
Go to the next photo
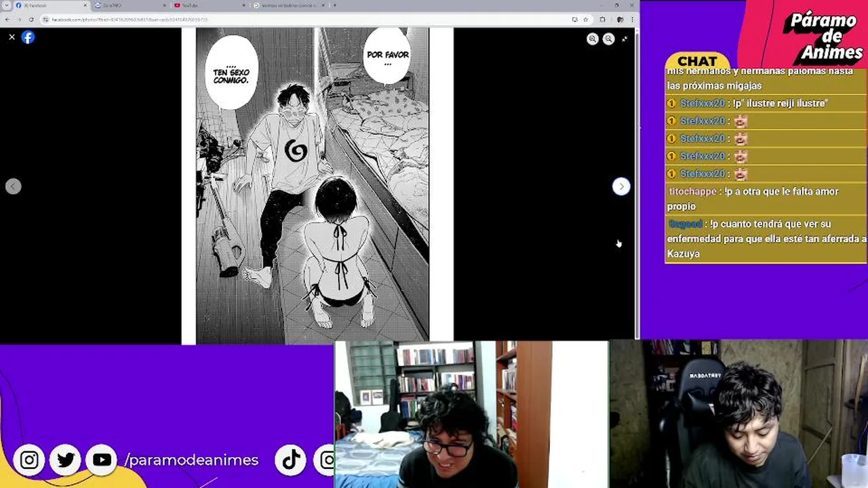point(621,186)
